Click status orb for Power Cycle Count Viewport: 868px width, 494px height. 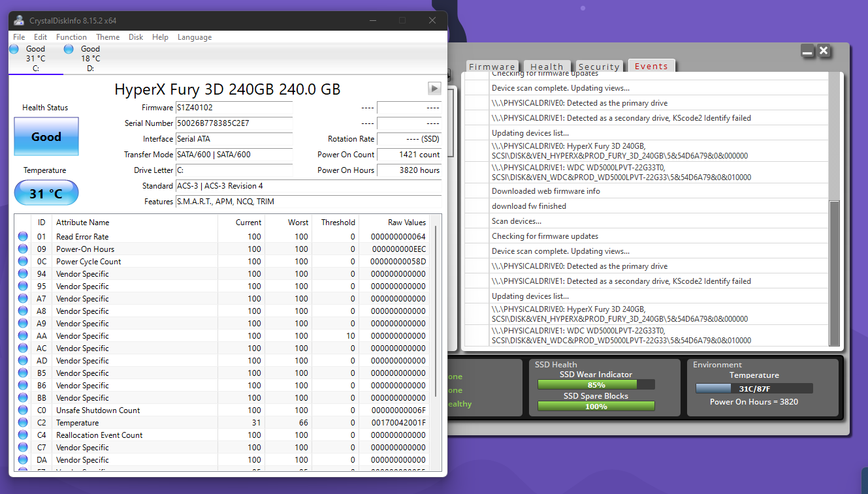[23, 262]
